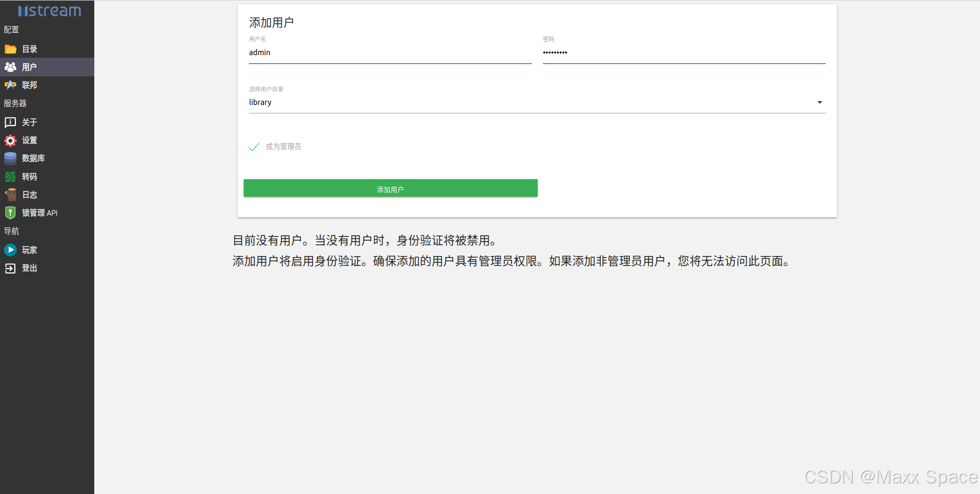The image size is (980, 494).
Task: Open the folder icon for 目录
Action: pos(11,49)
